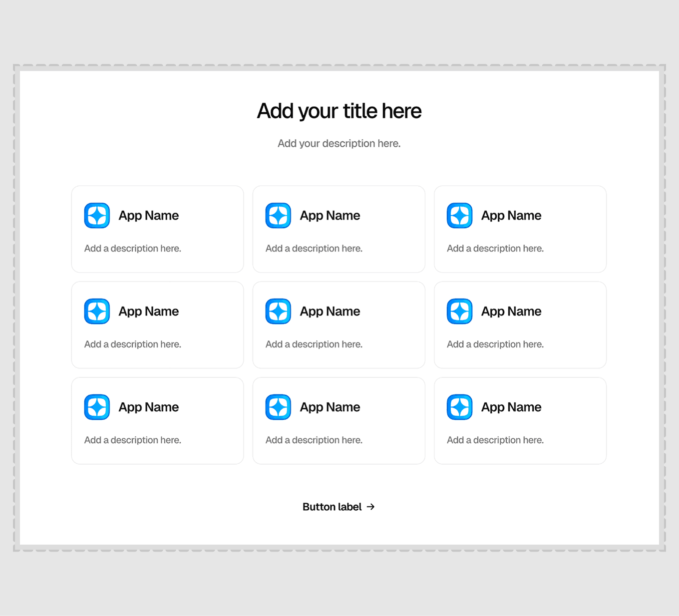Click the app icon in the top-middle card
Image resolution: width=679 pixels, height=616 pixels.
278,216
